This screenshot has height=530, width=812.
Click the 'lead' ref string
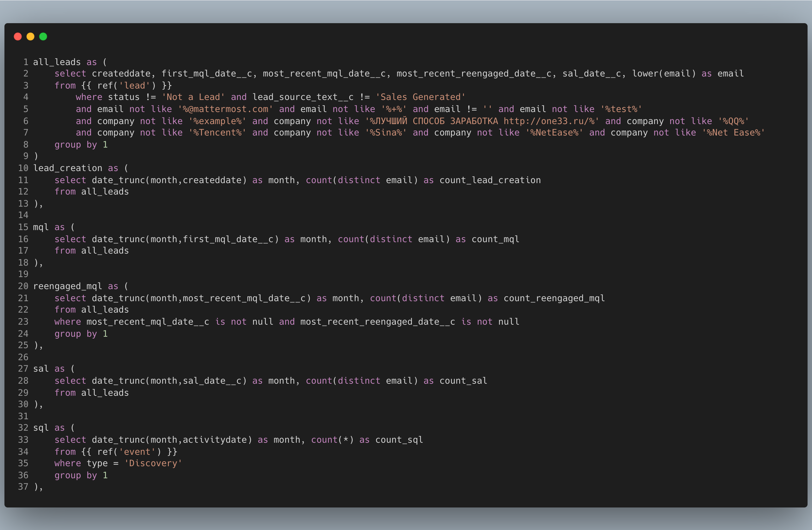pos(134,85)
